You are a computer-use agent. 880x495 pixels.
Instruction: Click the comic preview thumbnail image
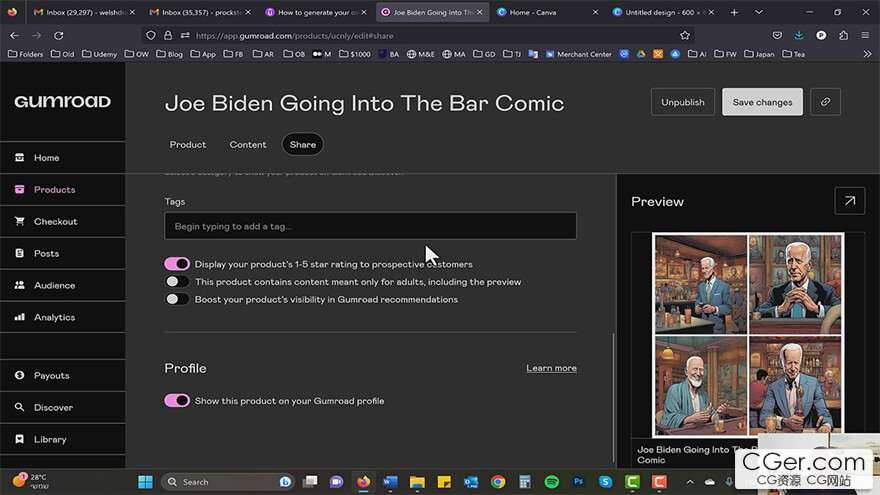pyautogui.click(x=747, y=335)
